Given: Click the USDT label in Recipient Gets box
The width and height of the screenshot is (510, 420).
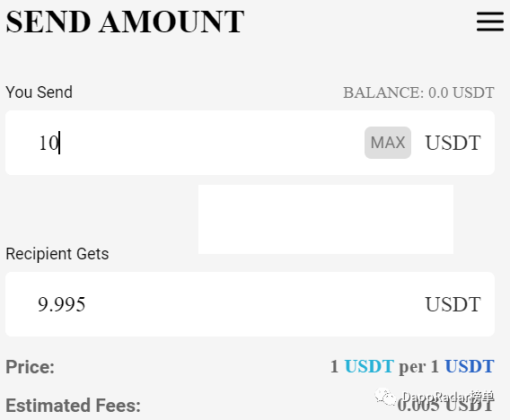Looking at the screenshot, I should (453, 304).
